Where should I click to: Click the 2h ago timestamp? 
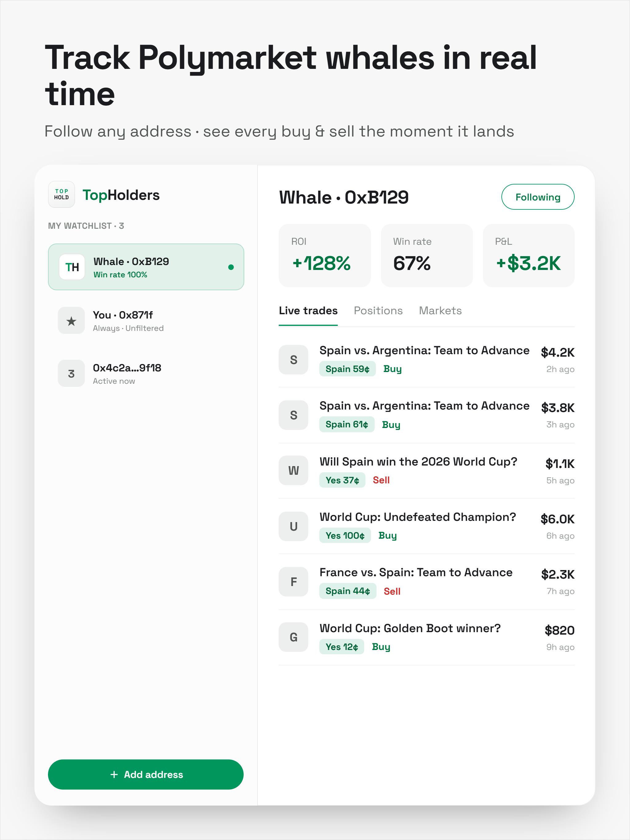(x=560, y=369)
